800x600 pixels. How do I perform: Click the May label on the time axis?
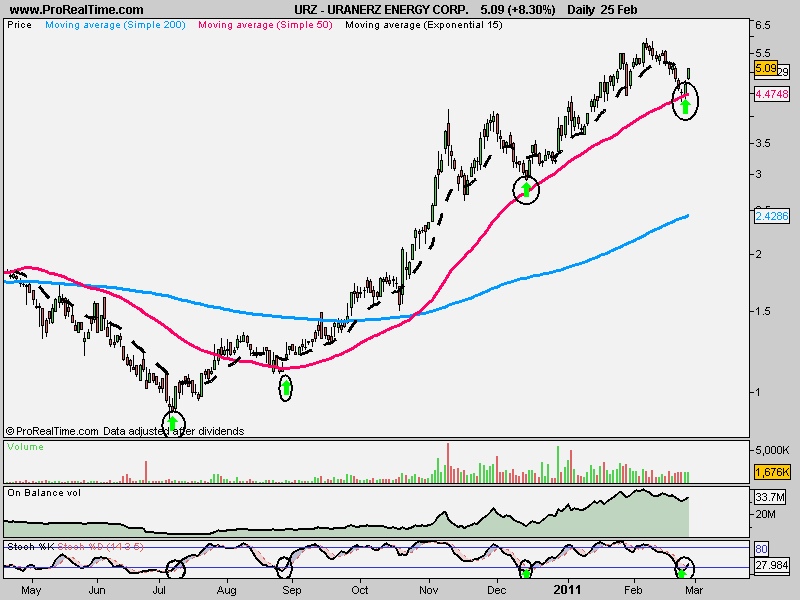click(x=31, y=590)
